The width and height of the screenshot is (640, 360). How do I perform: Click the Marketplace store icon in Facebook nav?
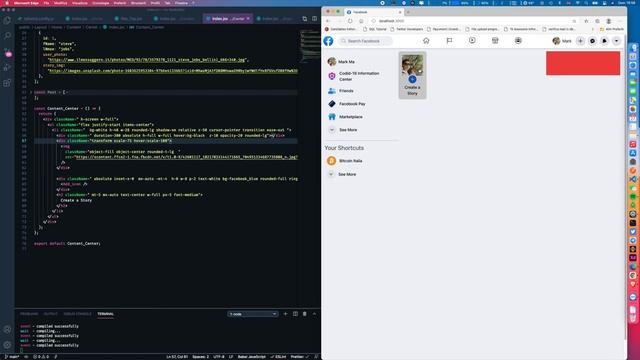point(495,40)
